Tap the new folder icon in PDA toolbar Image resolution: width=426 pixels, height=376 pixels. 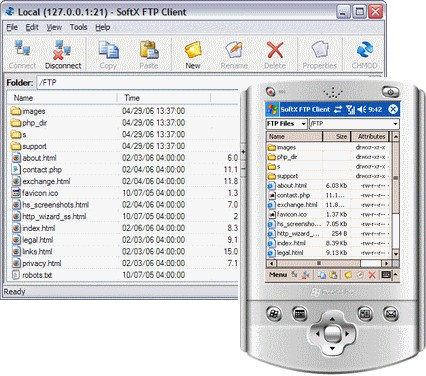(x=348, y=275)
